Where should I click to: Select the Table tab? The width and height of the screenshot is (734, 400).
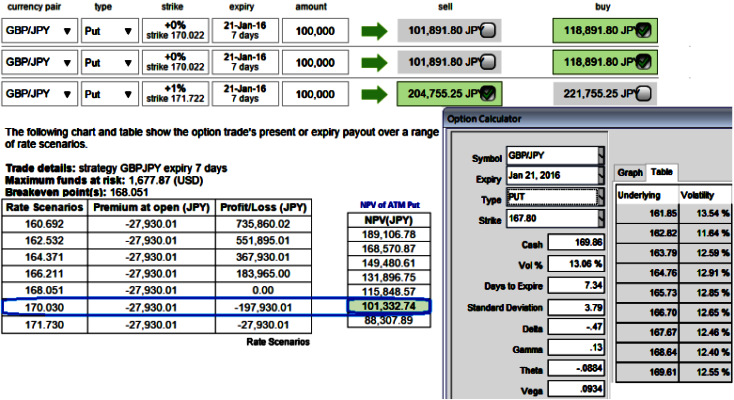(x=661, y=172)
